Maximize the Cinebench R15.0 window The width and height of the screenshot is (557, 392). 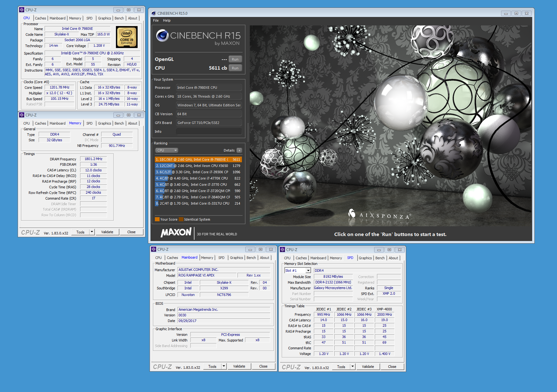(x=516, y=13)
